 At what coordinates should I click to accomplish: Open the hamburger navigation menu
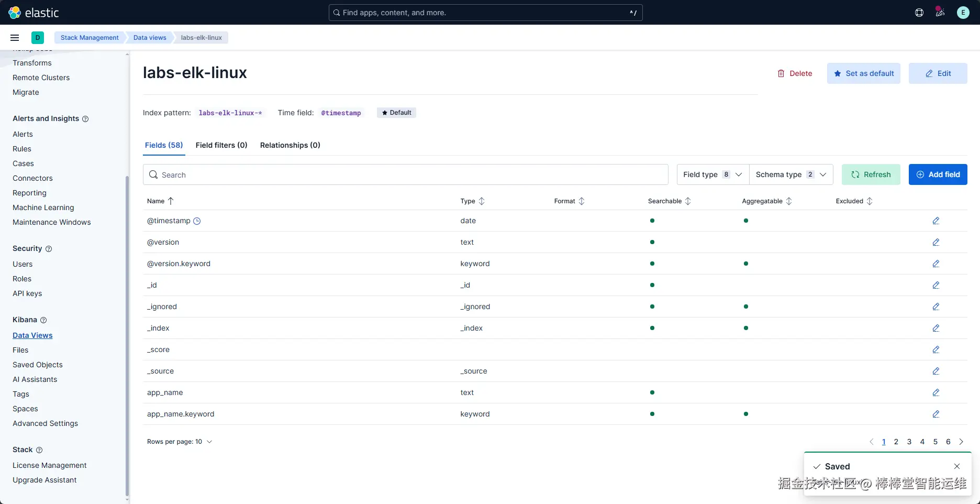(x=15, y=38)
